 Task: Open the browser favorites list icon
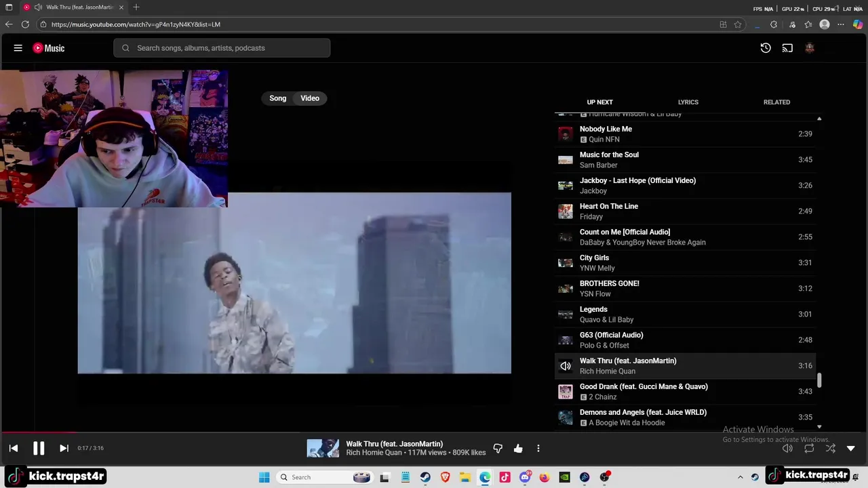point(808,24)
